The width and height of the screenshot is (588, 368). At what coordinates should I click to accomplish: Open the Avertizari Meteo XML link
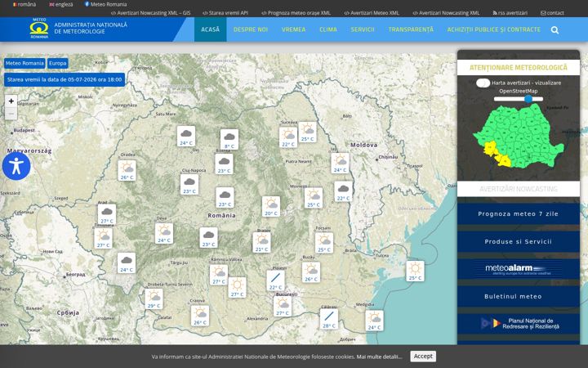click(x=372, y=13)
